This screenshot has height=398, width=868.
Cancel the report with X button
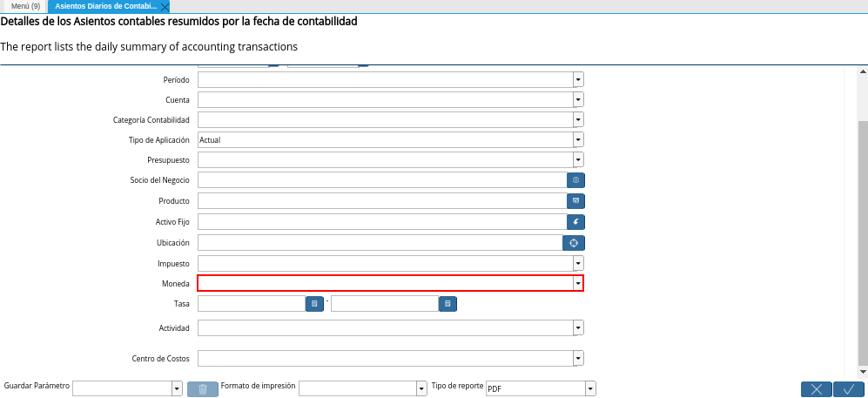tap(817, 389)
